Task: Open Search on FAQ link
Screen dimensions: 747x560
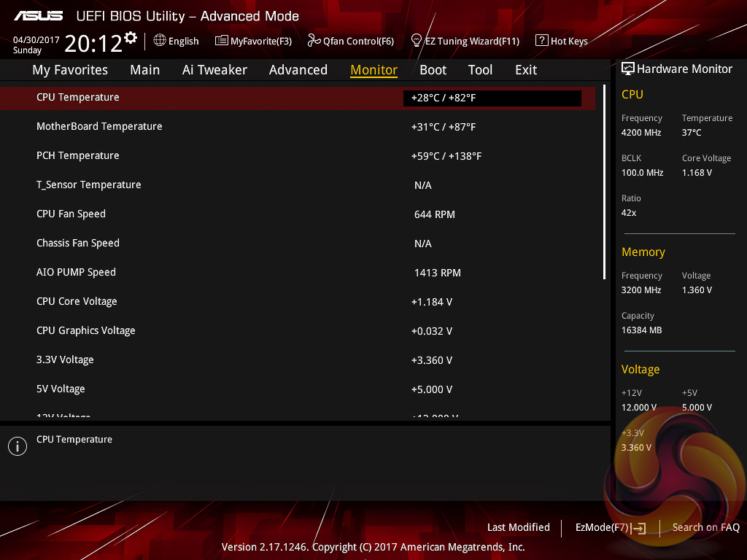Action: coord(706,527)
